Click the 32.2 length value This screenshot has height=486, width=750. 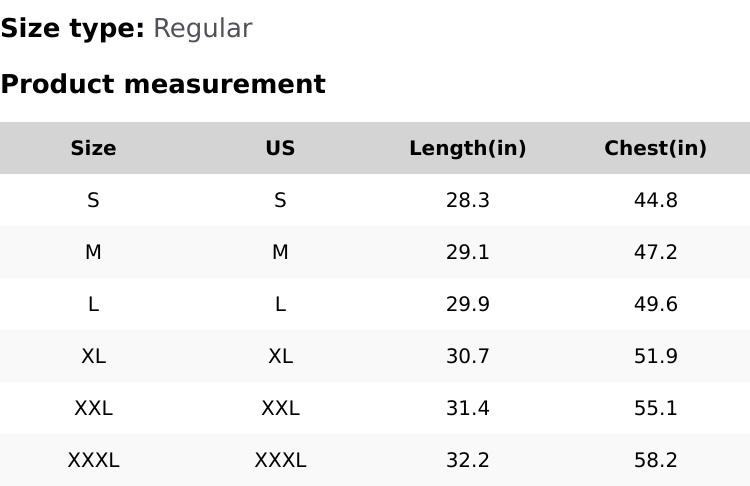(467, 460)
